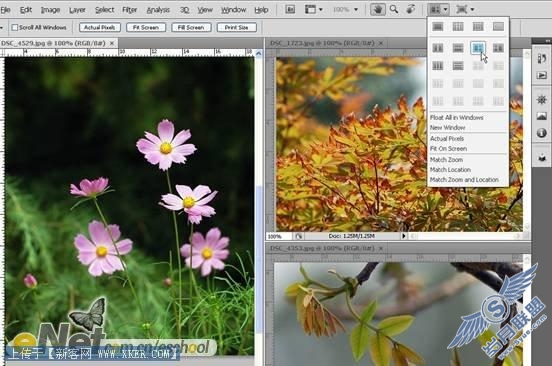This screenshot has height=366, width=552.
Task: Open the File menu
Action: (5, 10)
